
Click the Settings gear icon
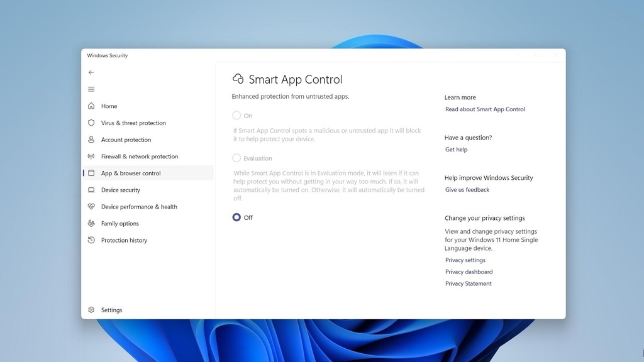pyautogui.click(x=91, y=310)
